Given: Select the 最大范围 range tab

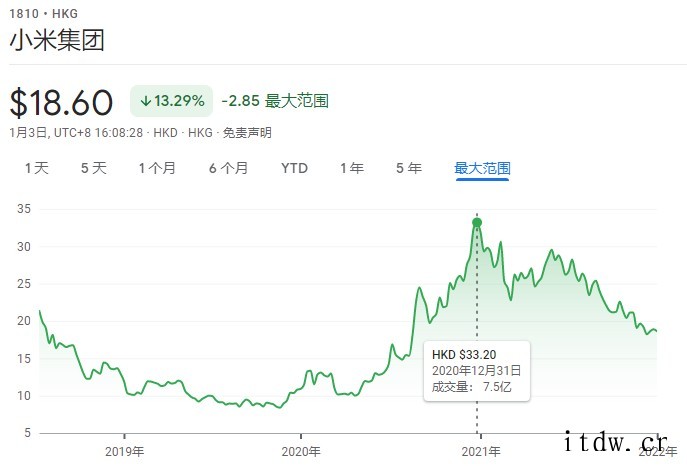Looking at the screenshot, I should tap(482, 169).
